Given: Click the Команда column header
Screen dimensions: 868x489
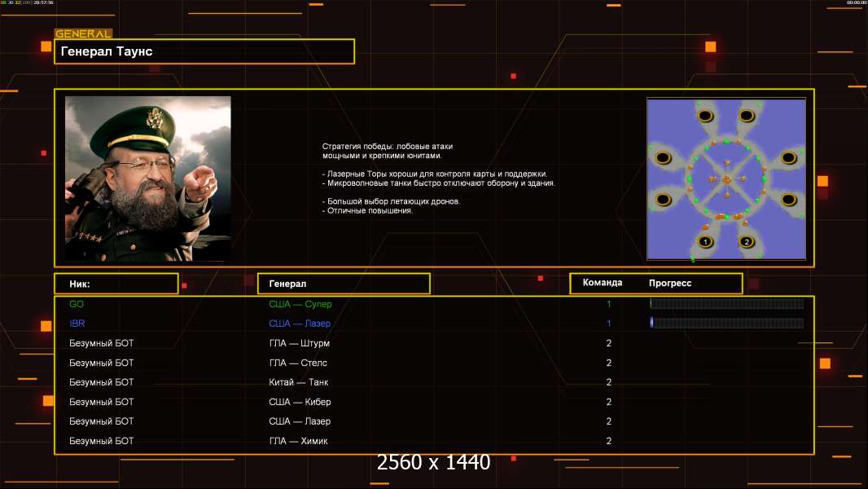Looking at the screenshot, I should coord(603,283).
